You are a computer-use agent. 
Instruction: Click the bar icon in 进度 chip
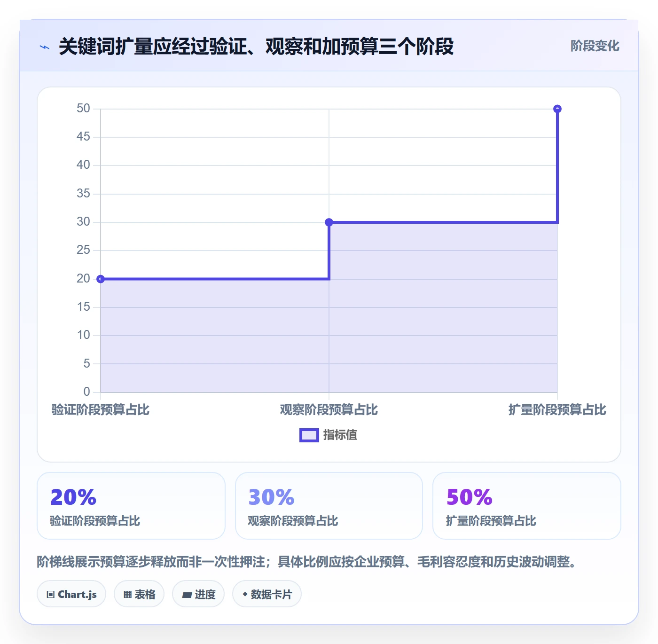tap(187, 595)
